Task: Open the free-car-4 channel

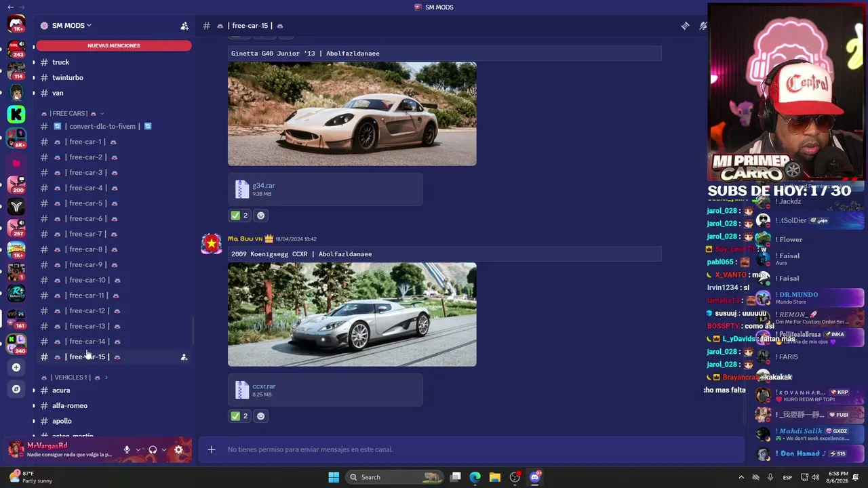Action: pyautogui.click(x=114, y=188)
